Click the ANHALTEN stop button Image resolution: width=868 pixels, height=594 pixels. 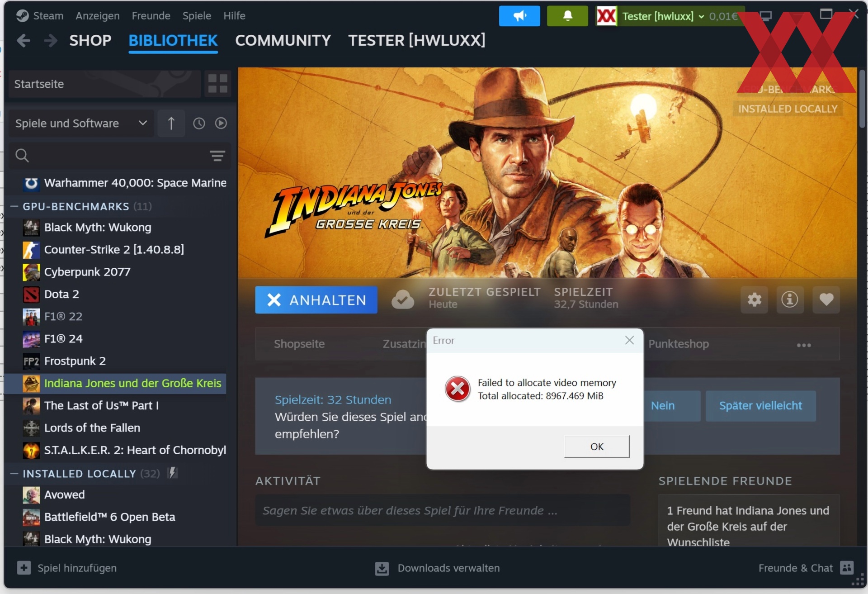(316, 300)
